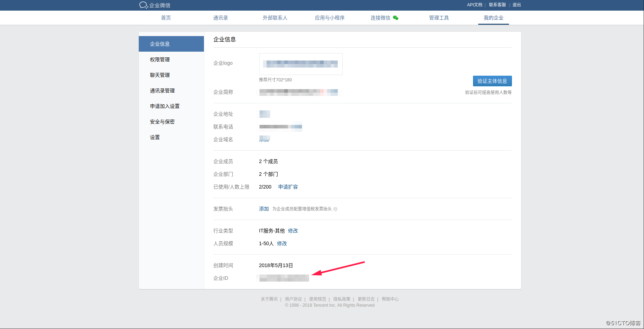Click 修改 next to 1-50人
This screenshot has height=329, width=644.
click(x=282, y=243)
